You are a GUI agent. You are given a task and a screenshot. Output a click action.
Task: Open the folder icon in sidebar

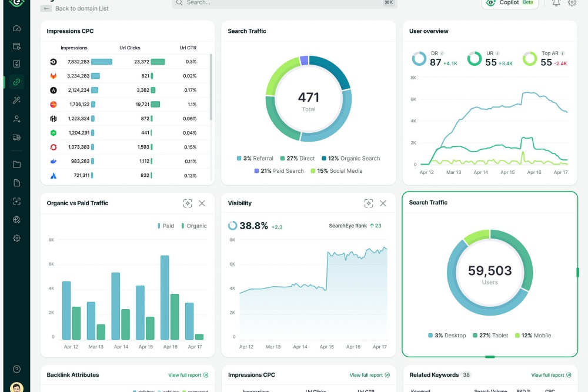click(x=16, y=165)
